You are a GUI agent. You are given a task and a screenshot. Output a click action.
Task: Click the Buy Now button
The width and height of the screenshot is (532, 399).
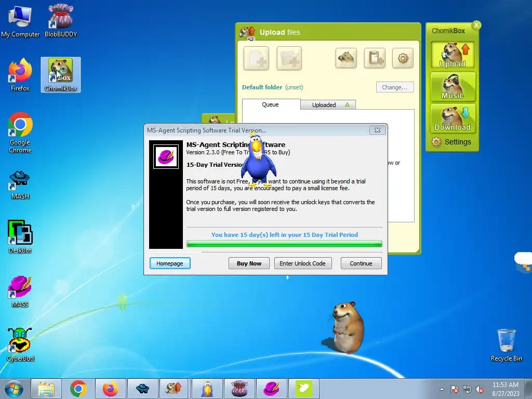(x=249, y=263)
